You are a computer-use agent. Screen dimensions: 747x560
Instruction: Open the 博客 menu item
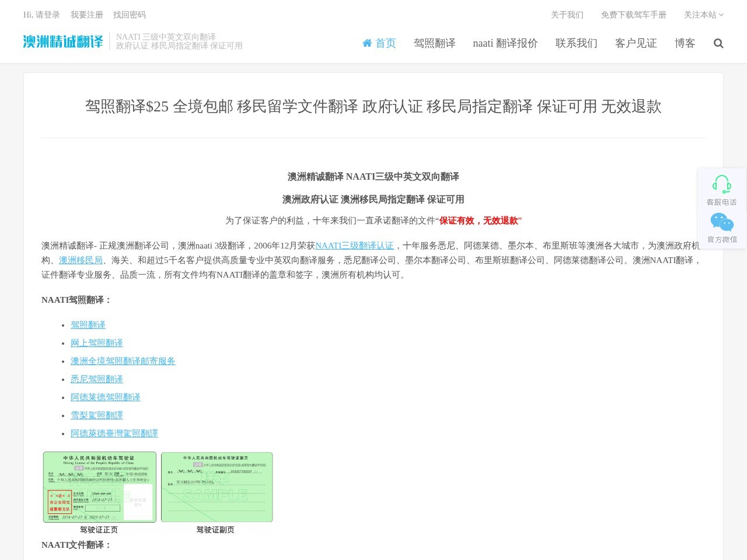tap(685, 43)
